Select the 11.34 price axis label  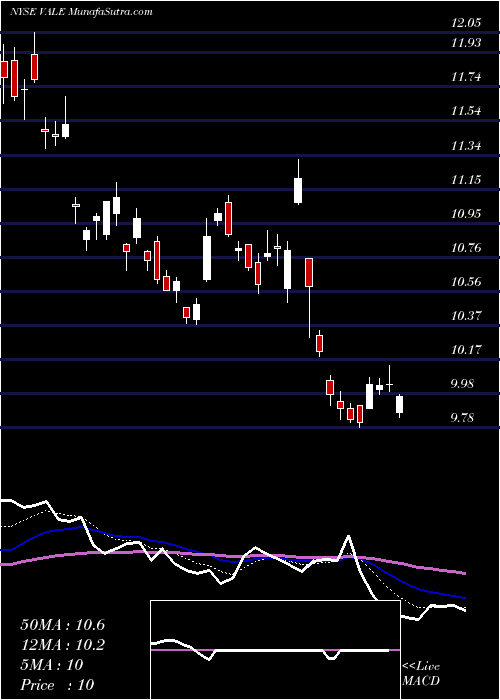[x=466, y=146]
